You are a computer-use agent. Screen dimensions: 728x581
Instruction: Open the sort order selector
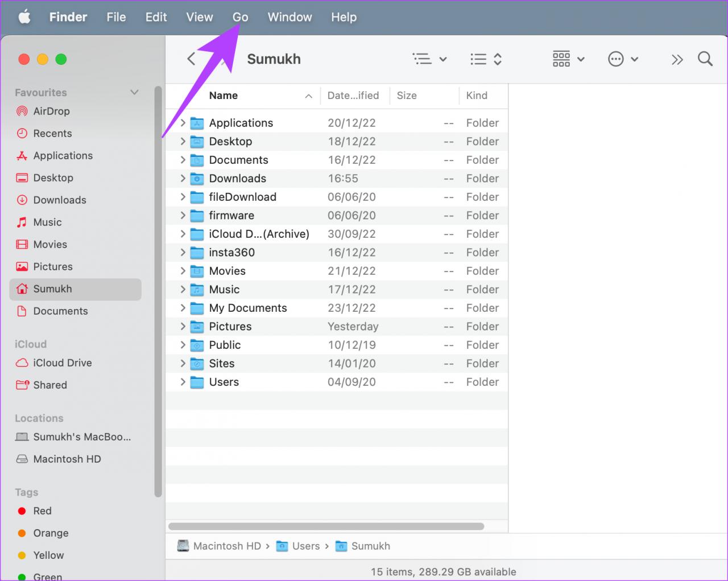(486, 59)
